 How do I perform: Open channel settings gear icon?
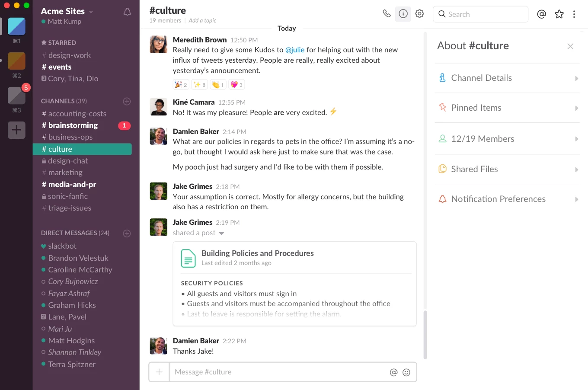(x=419, y=14)
